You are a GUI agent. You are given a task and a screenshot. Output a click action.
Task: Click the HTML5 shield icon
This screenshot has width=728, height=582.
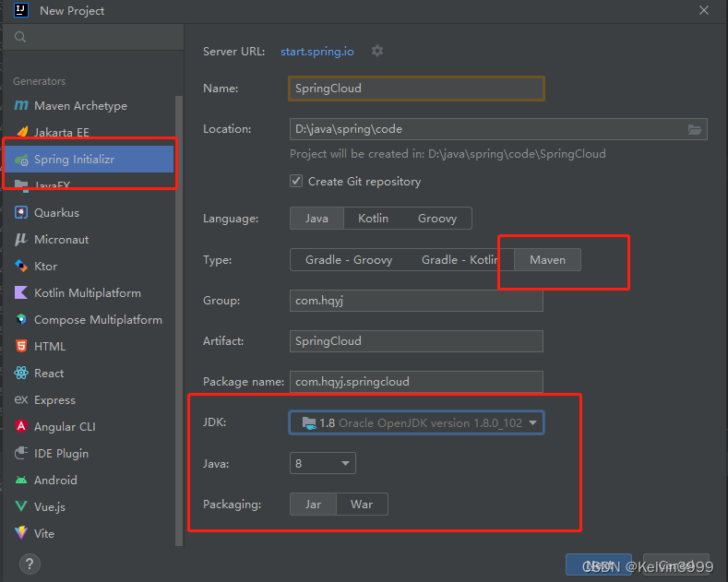(x=21, y=346)
